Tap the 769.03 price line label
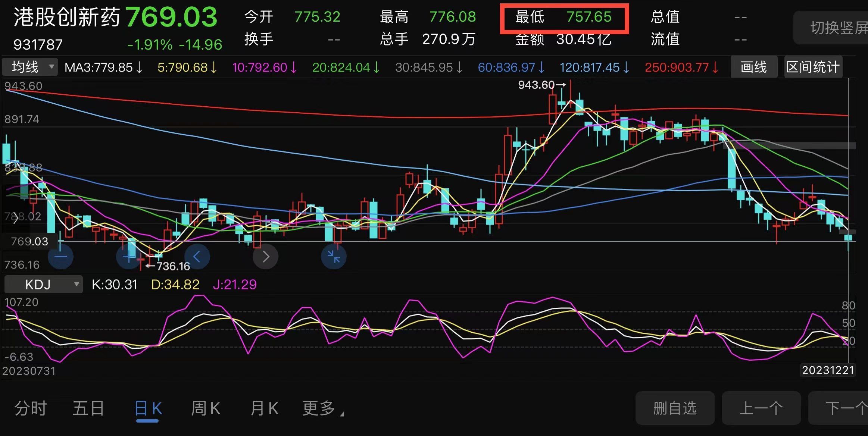 tap(29, 242)
